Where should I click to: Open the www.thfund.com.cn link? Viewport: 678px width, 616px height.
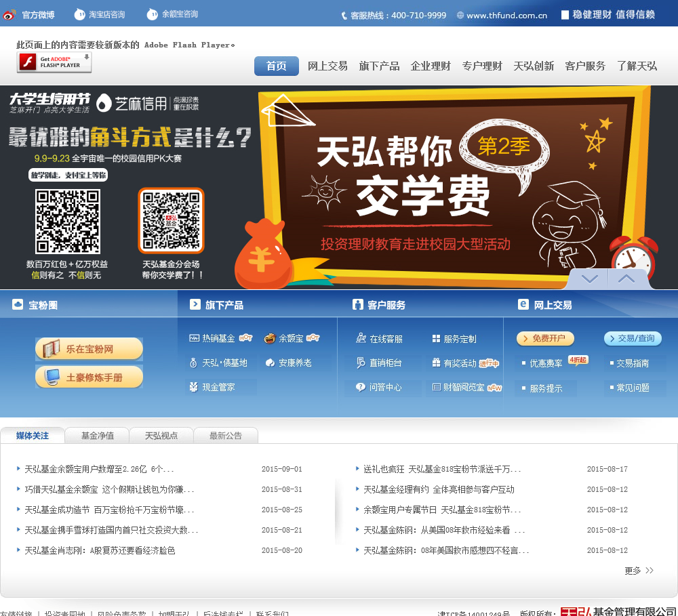pos(506,16)
